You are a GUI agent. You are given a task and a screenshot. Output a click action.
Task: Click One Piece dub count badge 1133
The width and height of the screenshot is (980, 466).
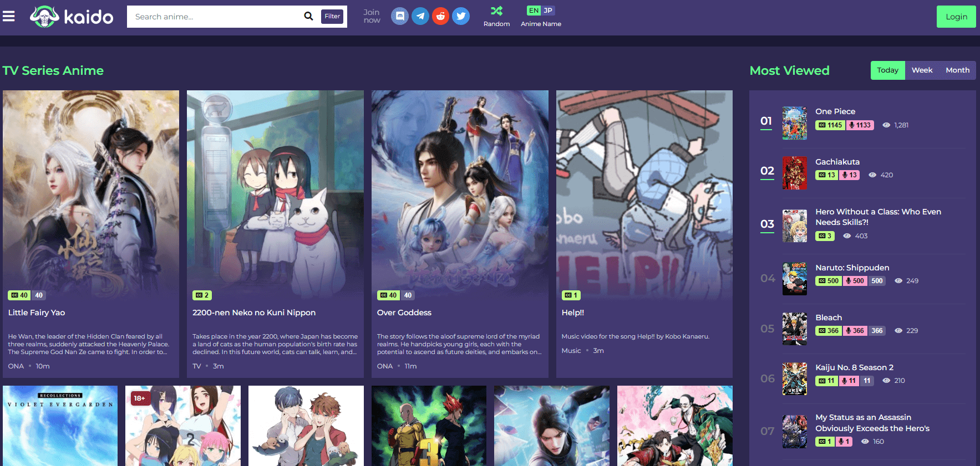[860, 125]
